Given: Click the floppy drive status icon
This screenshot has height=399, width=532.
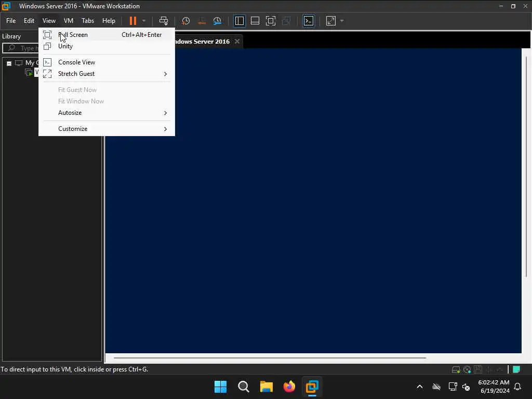Looking at the screenshot, I should point(478,369).
